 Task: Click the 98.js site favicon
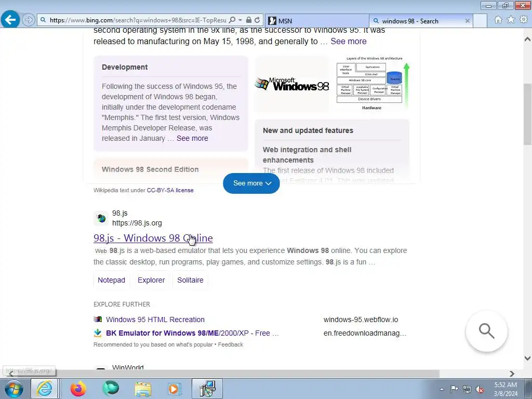101,218
